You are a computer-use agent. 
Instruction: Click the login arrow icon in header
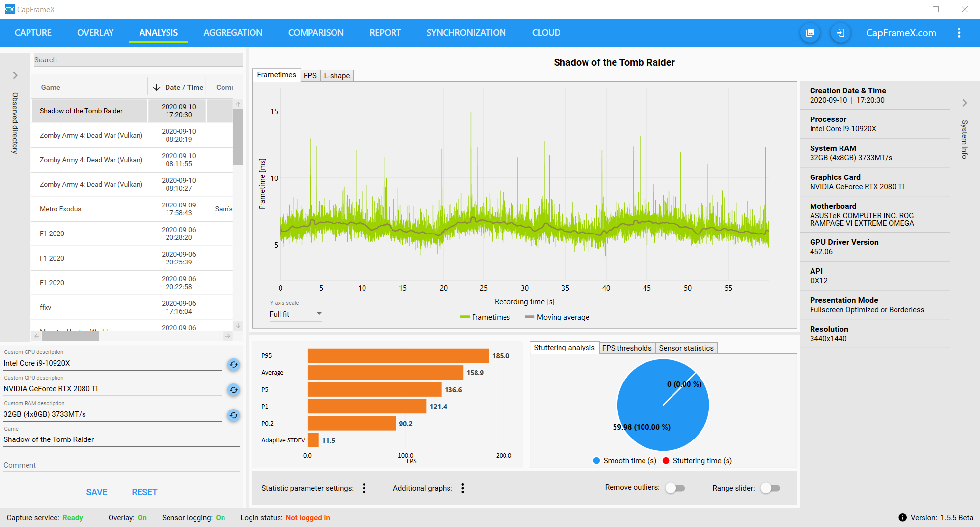pos(840,33)
